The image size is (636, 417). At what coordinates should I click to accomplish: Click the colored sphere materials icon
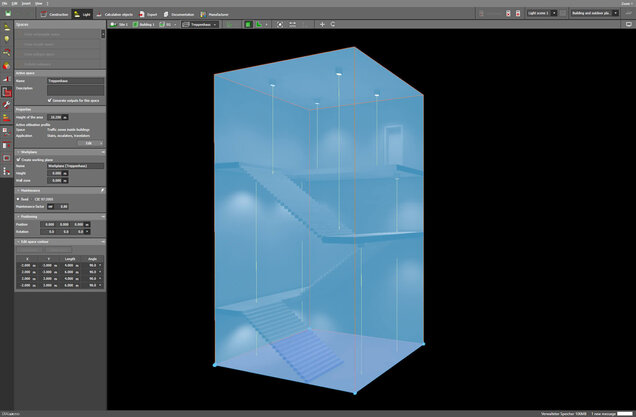pyautogui.click(x=6, y=68)
